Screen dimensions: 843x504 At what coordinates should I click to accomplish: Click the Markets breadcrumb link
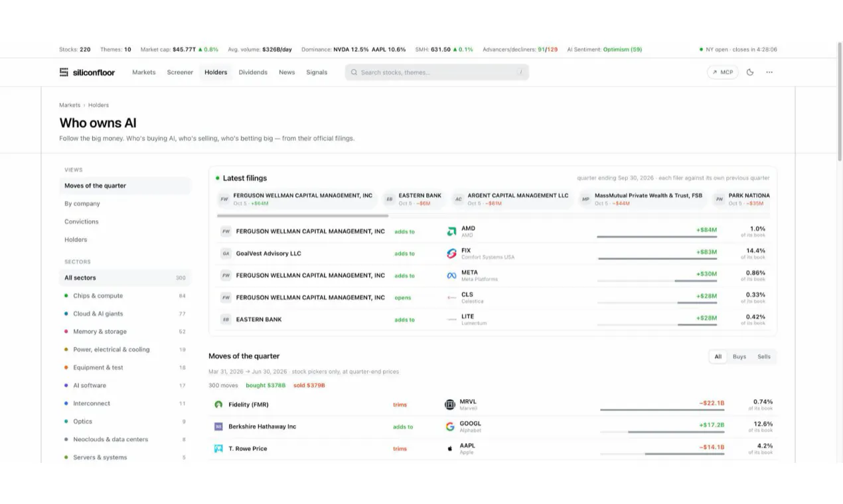tap(70, 105)
